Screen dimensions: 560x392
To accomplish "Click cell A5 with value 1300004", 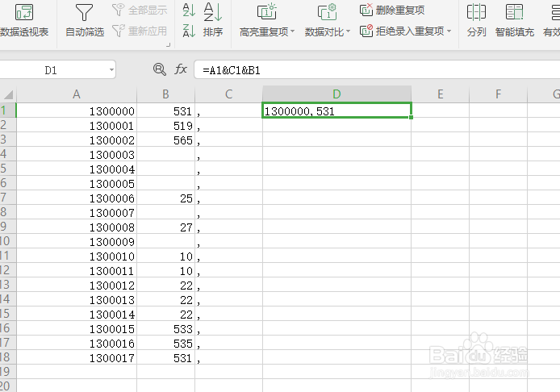I will click(77, 169).
